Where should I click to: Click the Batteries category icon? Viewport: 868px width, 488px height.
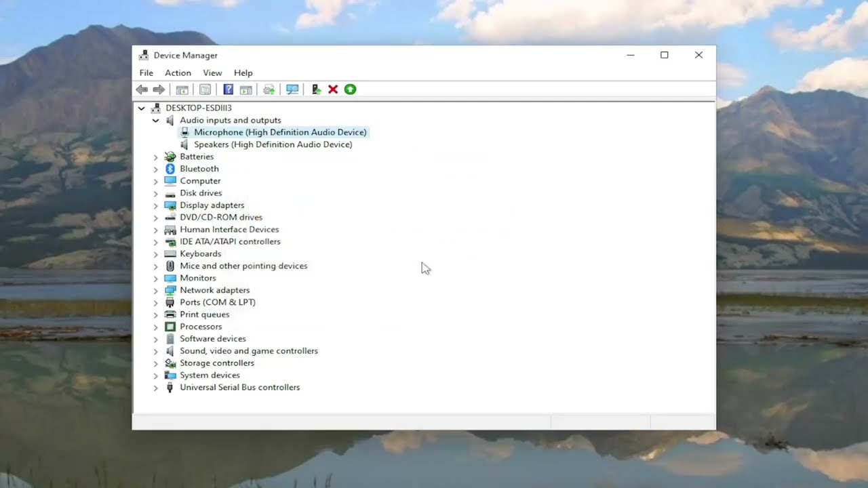pos(170,157)
